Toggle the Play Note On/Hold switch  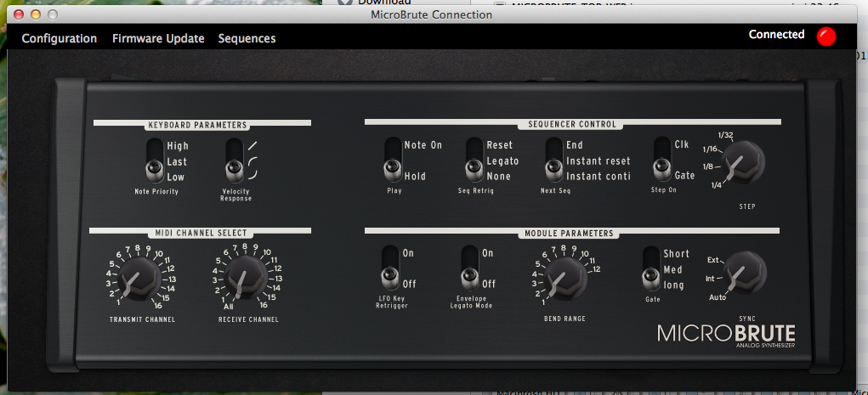coord(393,160)
